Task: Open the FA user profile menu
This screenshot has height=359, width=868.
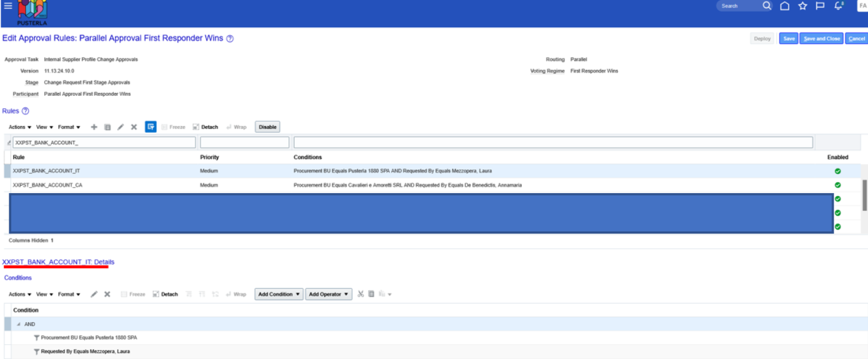Action: point(862,6)
